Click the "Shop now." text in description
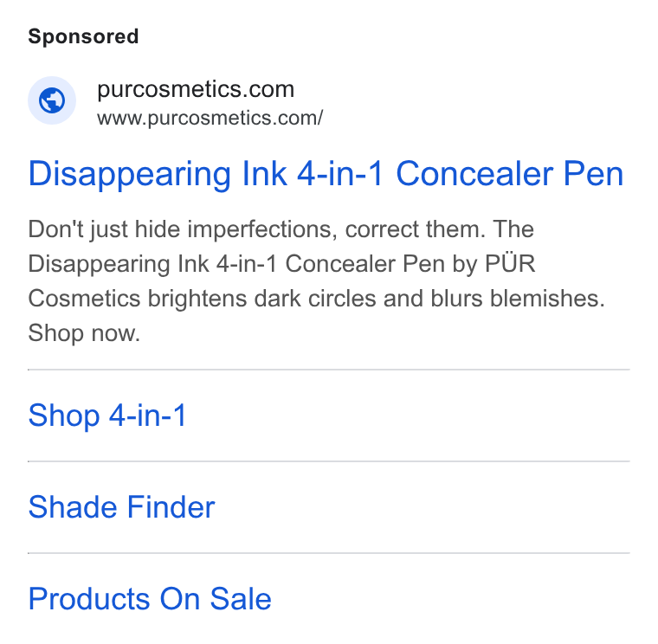Image resolution: width=658 pixels, height=644 pixels. tap(84, 333)
